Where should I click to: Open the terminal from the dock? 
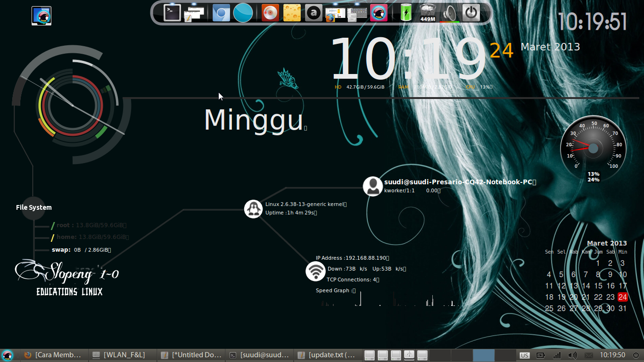(x=172, y=13)
